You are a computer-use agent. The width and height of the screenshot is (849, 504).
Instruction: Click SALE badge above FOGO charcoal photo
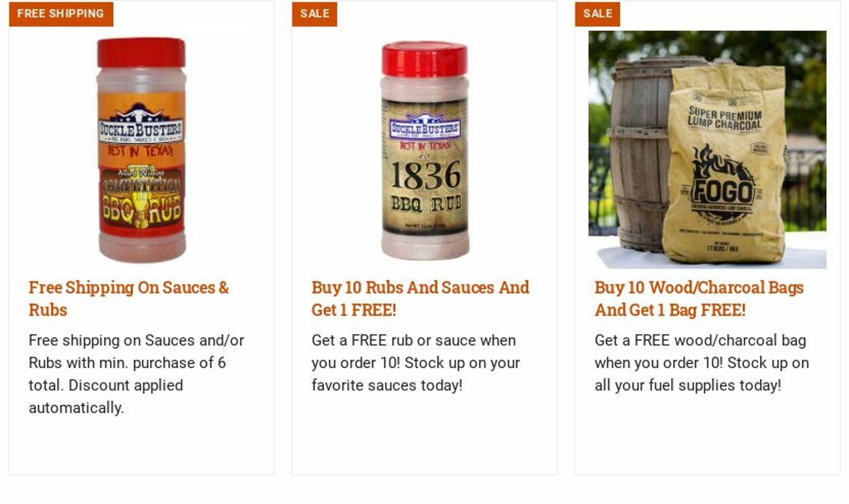click(598, 14)
